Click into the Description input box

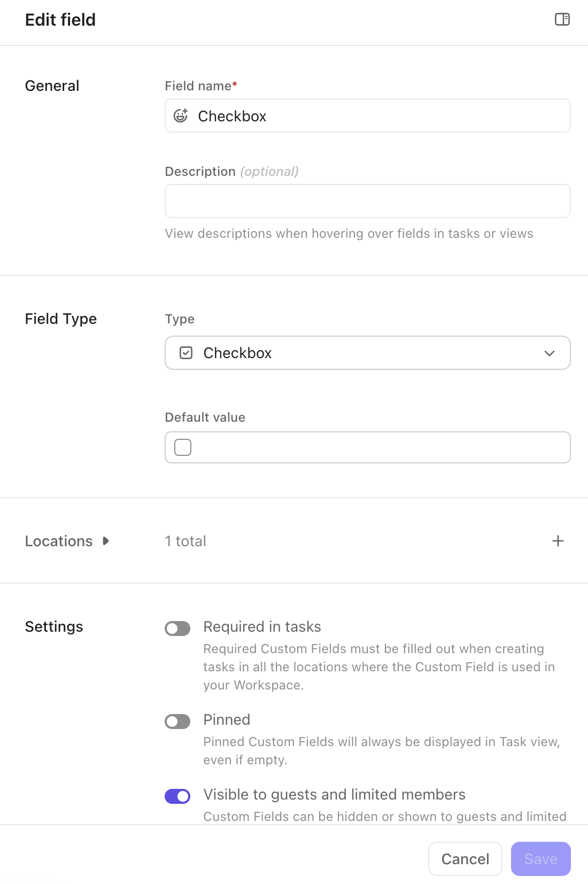367,201
